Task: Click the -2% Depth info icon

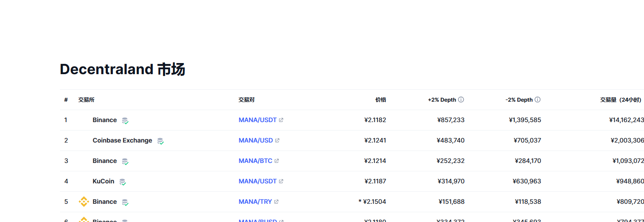Action: pos(537,100)
